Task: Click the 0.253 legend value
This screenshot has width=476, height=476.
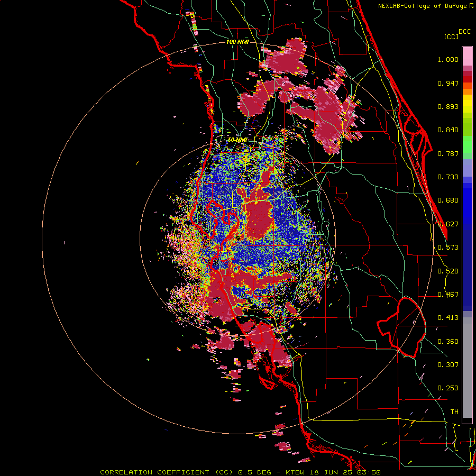Action: [x=448, y=388]
